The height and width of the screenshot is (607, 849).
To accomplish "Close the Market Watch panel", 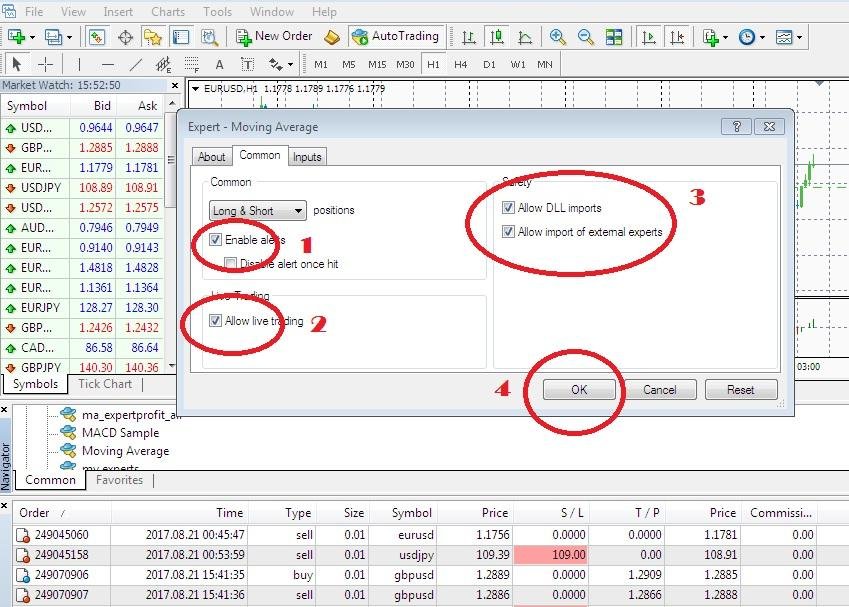I will (175, 86).
